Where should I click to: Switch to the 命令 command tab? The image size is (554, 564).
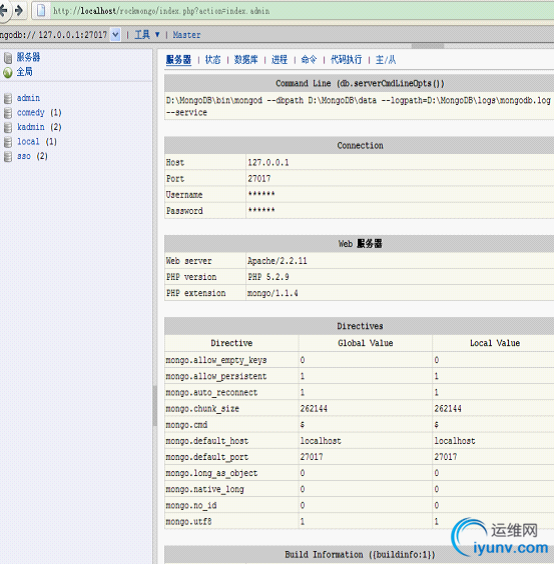(309, 60)
